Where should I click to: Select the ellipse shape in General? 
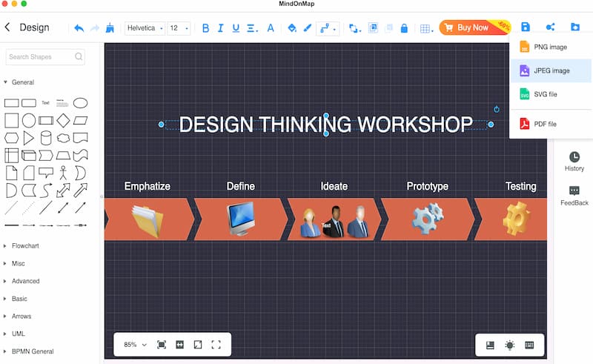(x=80, y=103)
